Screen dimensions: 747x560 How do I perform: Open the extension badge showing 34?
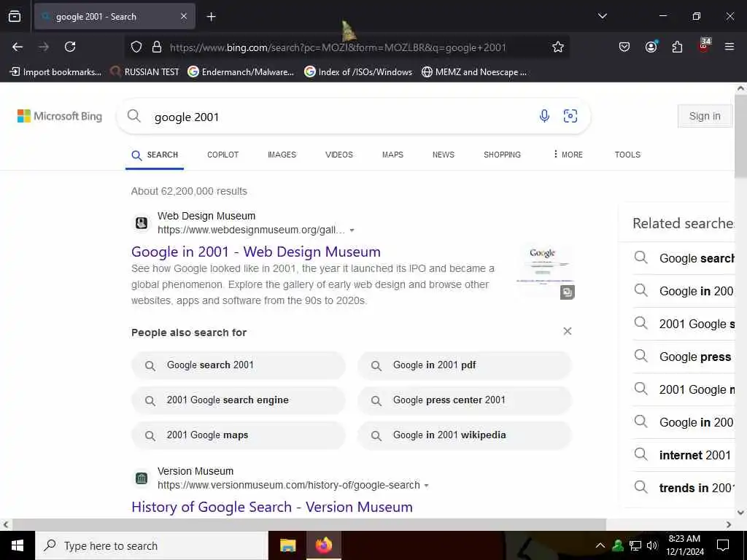[704, 45]
